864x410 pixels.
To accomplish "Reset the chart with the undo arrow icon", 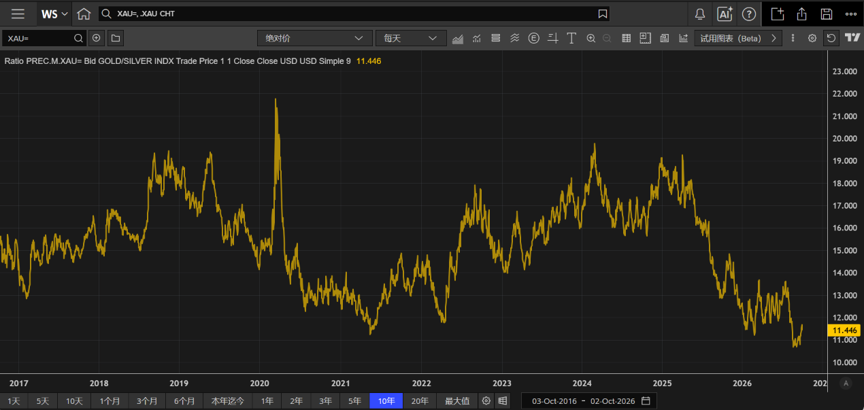I will pos(831,38).
